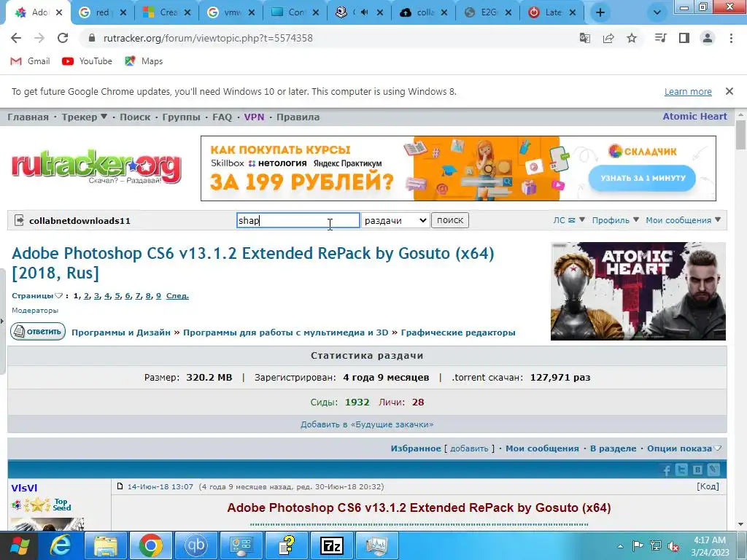Image resolution: width=747 pixels, height=560 pixels.
Task: Dismiss the Chrome update notification bar
Action: coord(729,91)
